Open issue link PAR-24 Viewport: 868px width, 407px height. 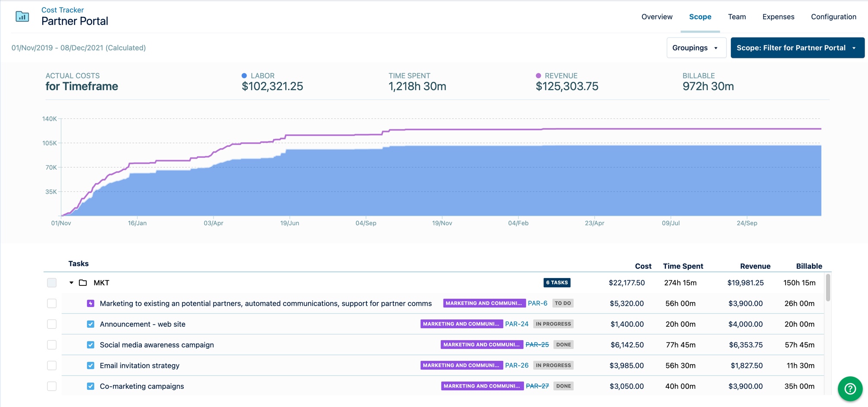point(516,324)
